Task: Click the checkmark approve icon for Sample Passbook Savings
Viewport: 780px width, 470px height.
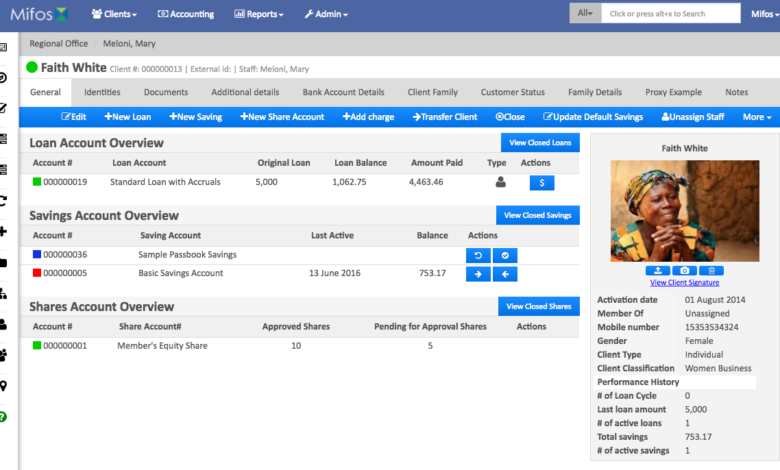Action: 505,255
